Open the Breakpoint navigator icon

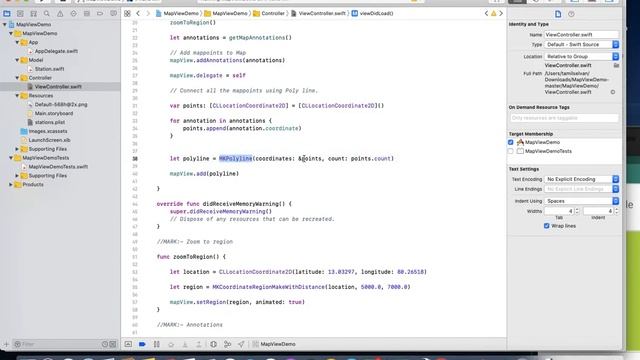pos(100,13)
